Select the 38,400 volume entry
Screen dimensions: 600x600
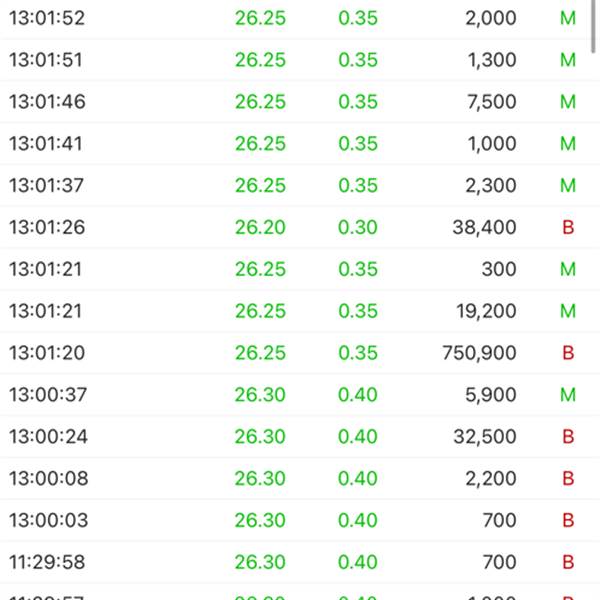484,227
